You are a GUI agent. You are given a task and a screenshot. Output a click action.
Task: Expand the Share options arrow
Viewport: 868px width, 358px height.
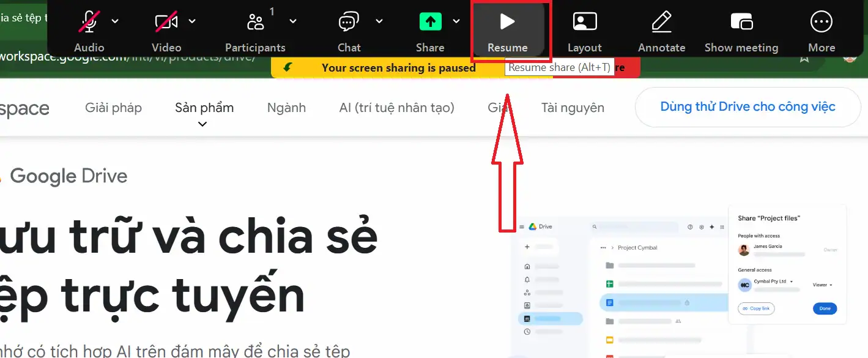click(x=456, y=21)
